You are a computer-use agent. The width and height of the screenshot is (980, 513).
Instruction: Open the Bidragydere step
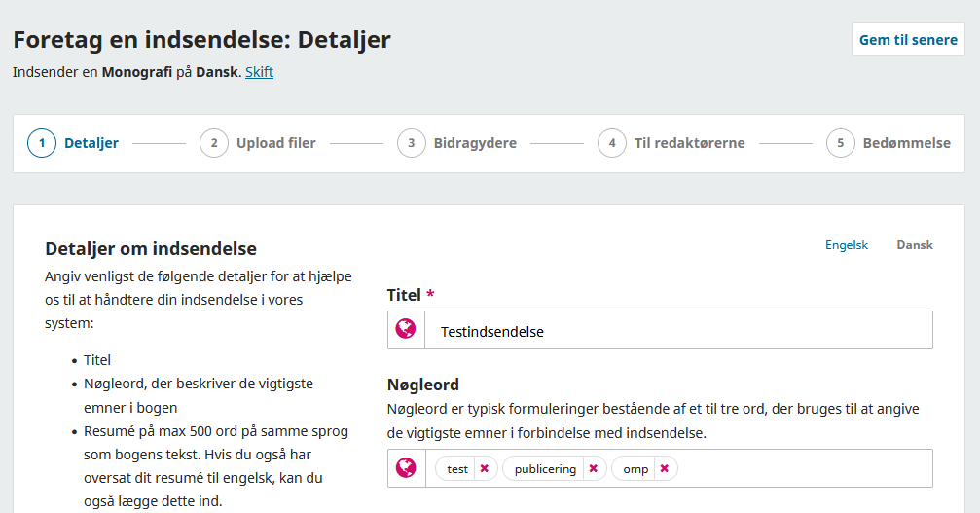click(x=475, y=143)
